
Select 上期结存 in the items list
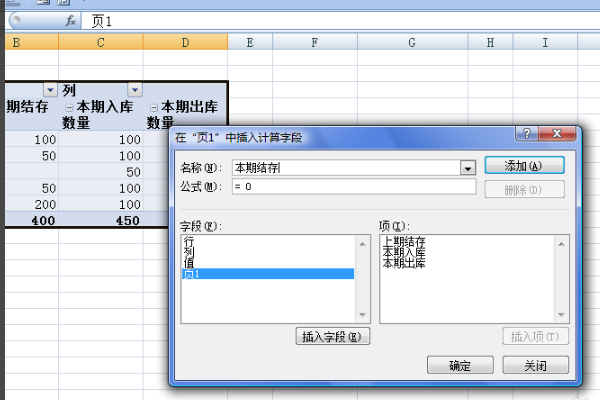coord(404,242)
